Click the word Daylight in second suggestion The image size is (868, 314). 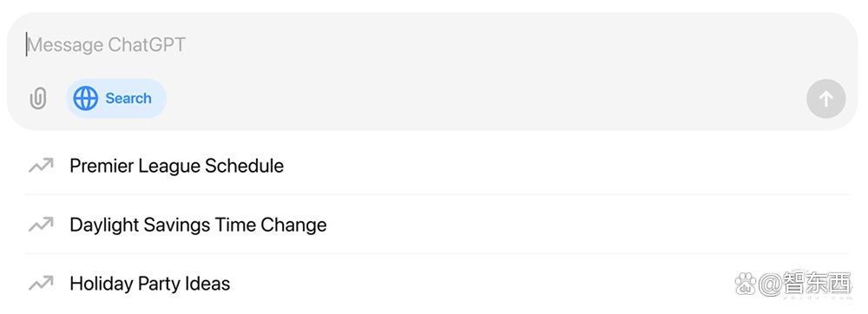(104, 225)
